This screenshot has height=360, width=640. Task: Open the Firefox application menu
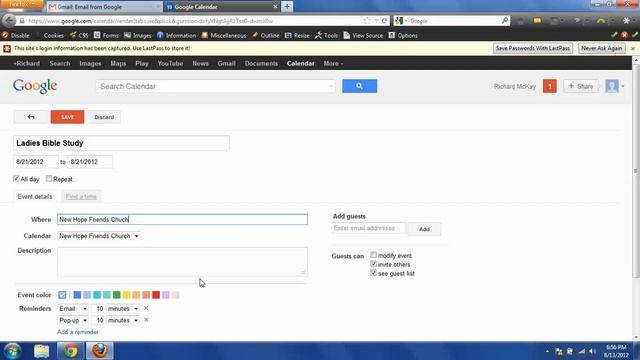tap(21, 4)
